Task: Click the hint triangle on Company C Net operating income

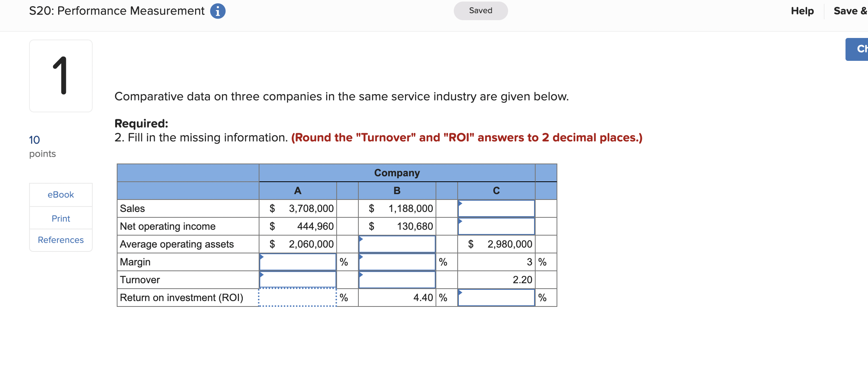Action: (460, 220)
